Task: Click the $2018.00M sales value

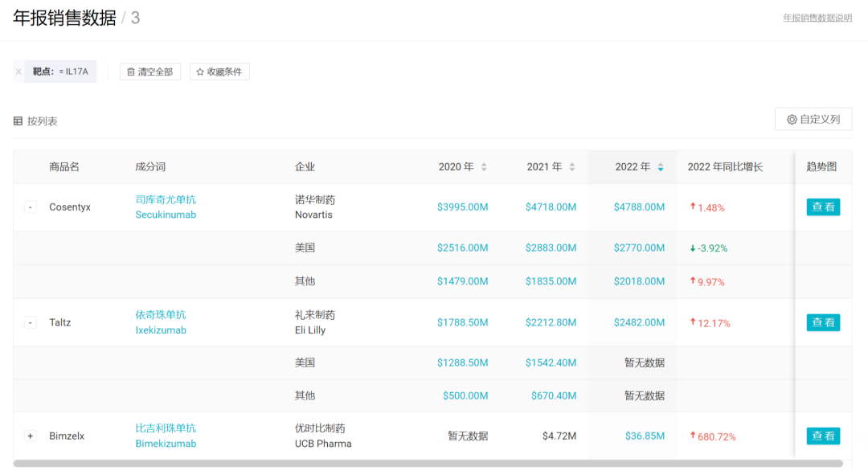Action: pyautogui.click(x=640, y=281)
